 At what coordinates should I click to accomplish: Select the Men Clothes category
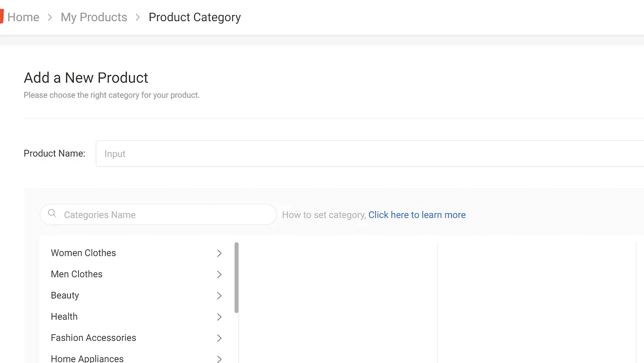pyautogui.click(x=77, y=274)
